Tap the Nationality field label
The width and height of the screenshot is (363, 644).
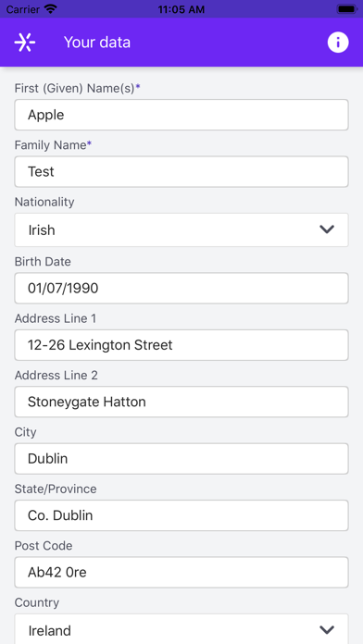coord(44,202)
